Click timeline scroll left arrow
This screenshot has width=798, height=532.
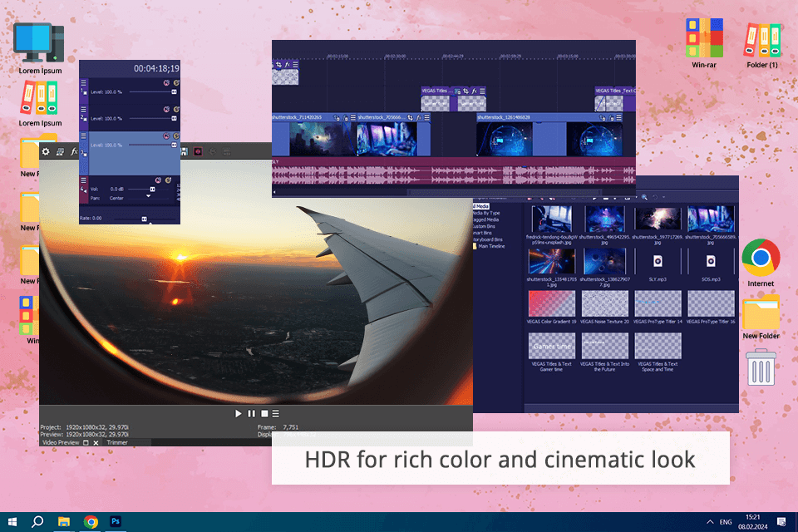point(275,193)
